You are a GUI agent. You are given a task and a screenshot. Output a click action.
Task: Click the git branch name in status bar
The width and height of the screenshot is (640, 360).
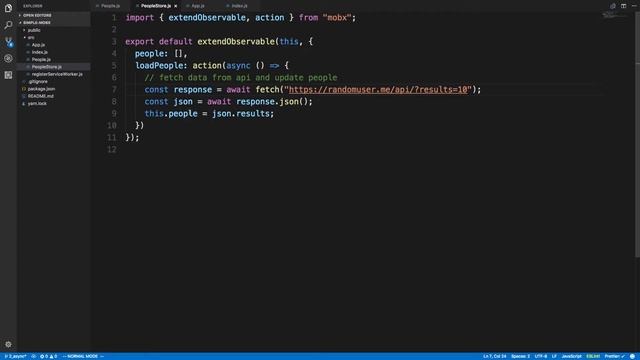(15, 356)
